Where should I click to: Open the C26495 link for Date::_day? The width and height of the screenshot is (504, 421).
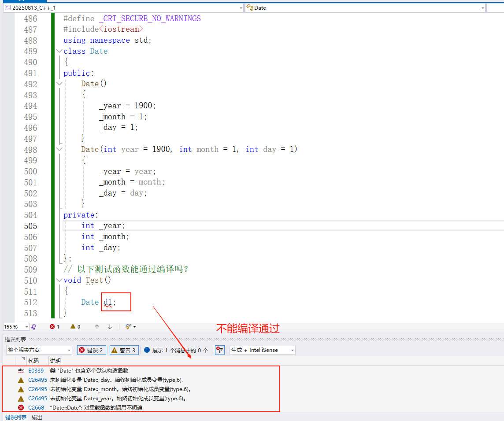pyautogui.click(x=37, y=380)
